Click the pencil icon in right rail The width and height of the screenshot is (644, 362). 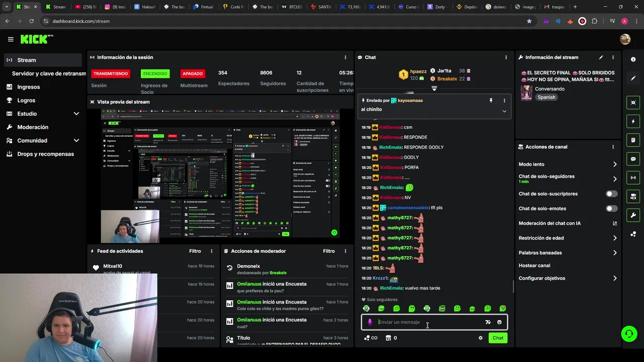click(633, 78)
